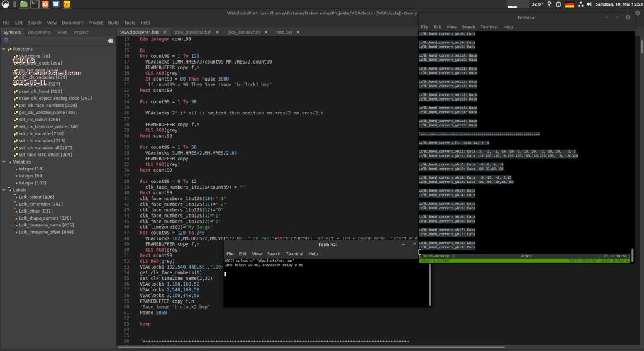Close the pico_download.sh tab
This screenshot has height=351, width=644.
coord(219,32)
